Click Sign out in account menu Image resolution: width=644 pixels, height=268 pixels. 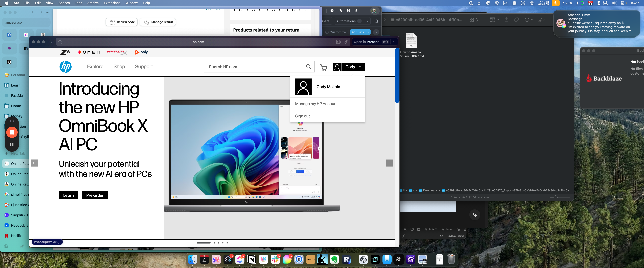tap(302, 116)
